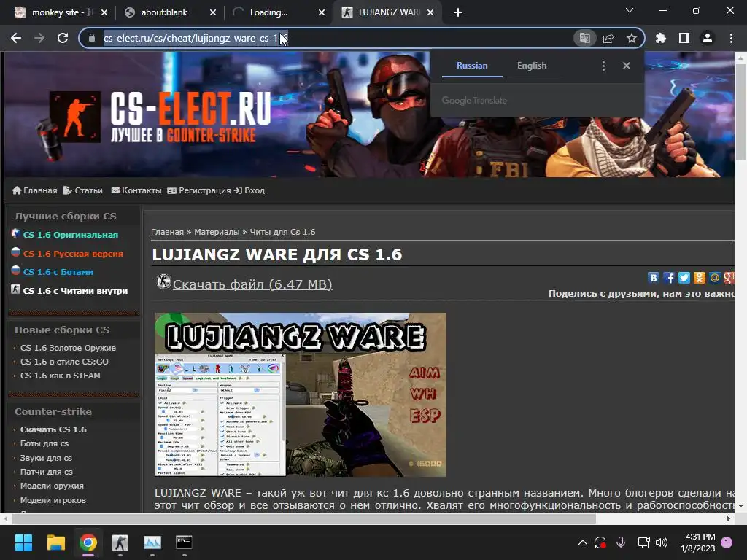Open the resource monitor taskbar icon

point(152,542)
